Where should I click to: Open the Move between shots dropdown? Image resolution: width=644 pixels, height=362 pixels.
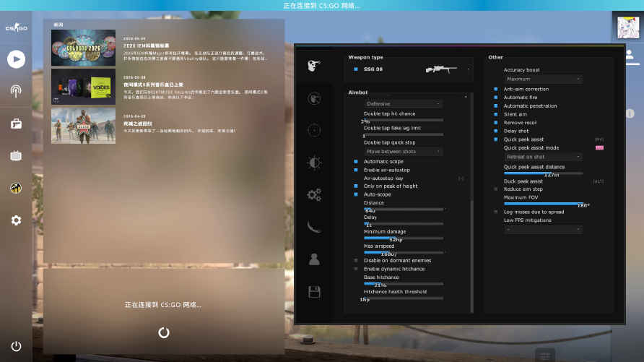[403, 152]
